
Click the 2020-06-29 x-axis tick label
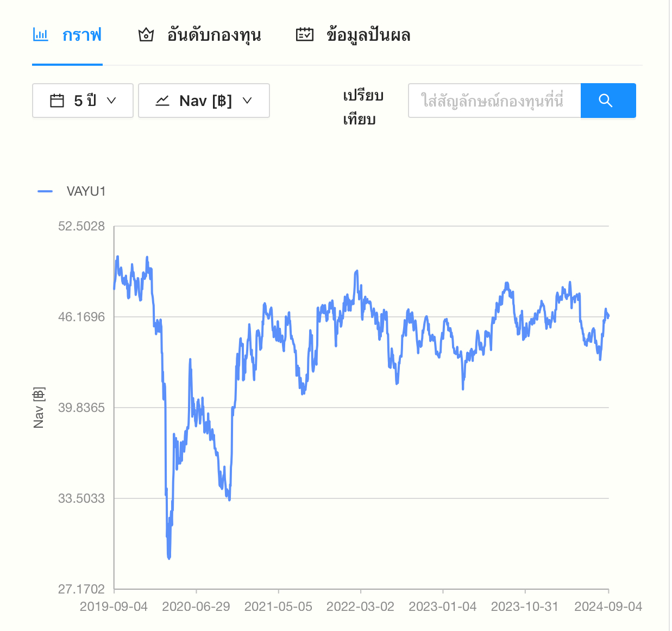tap(196, 607)
